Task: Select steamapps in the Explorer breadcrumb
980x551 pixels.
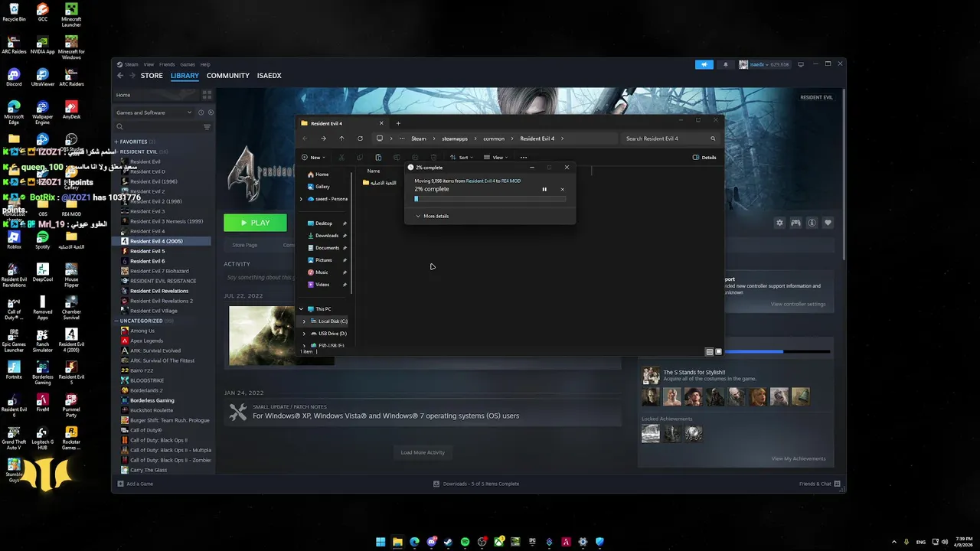Action: tap(455, 139)
